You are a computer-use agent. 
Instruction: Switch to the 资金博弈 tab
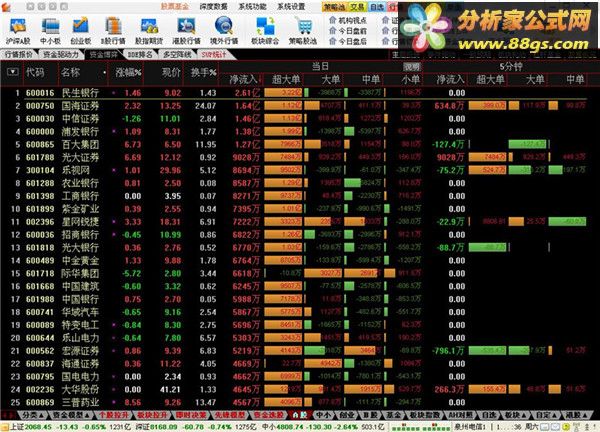click(x=103, y=55)
